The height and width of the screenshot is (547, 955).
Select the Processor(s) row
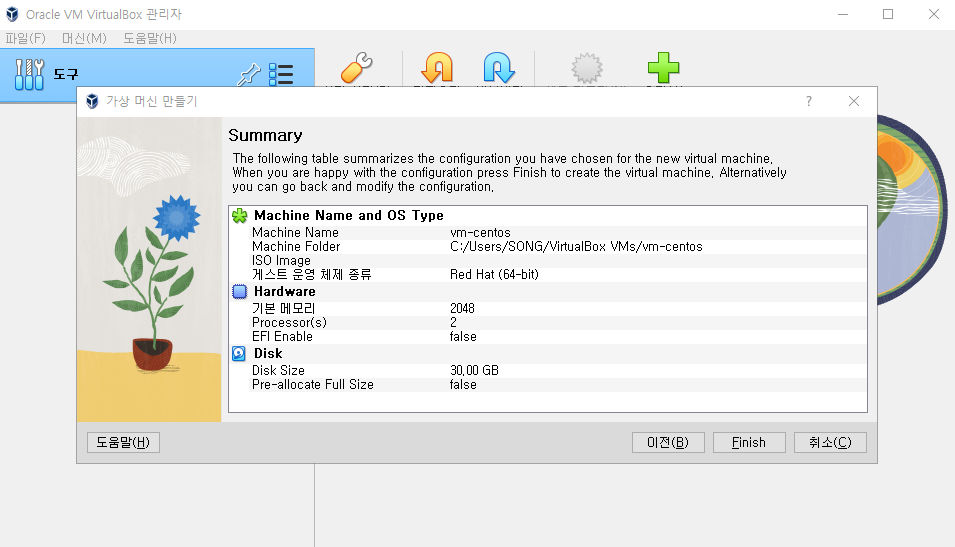click(x=548, y=323)
